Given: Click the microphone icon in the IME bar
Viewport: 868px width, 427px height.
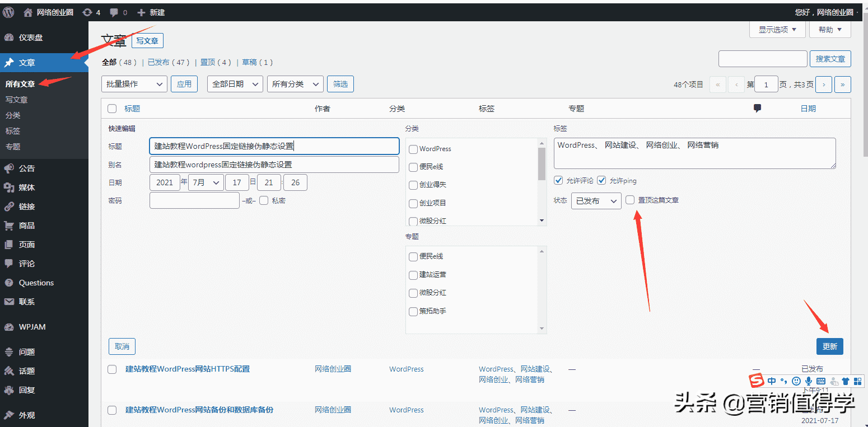Looking at the screenshot, I should click(x=809, y=381).
